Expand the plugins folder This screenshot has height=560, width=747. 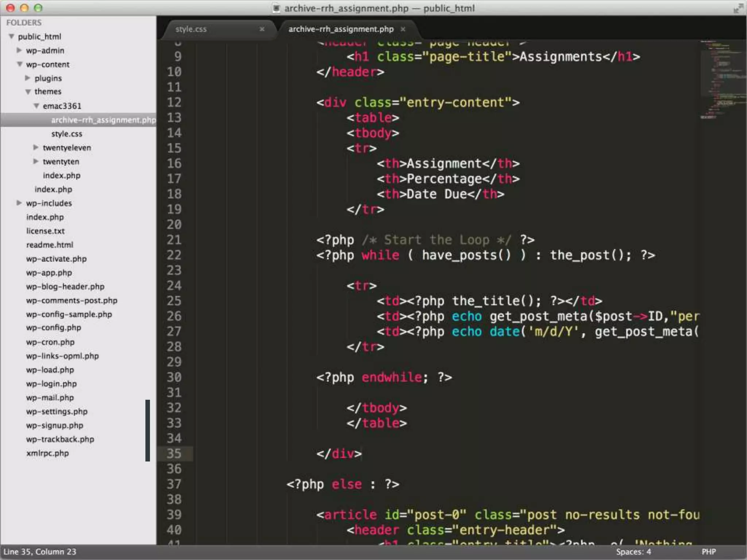click(28, 78)
